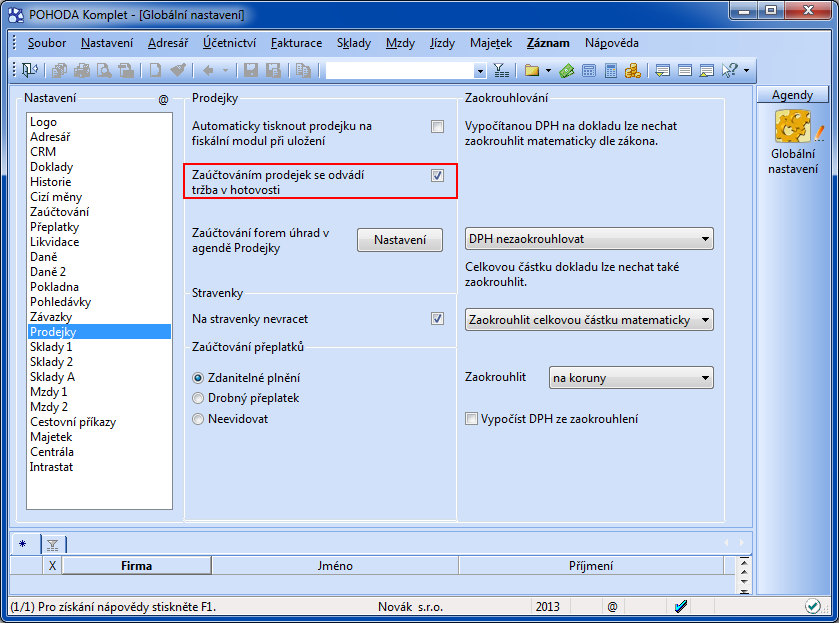Click the table vertical scrollbar
The width and height of the screenshot is (839, 623).
tap(744, 575)
